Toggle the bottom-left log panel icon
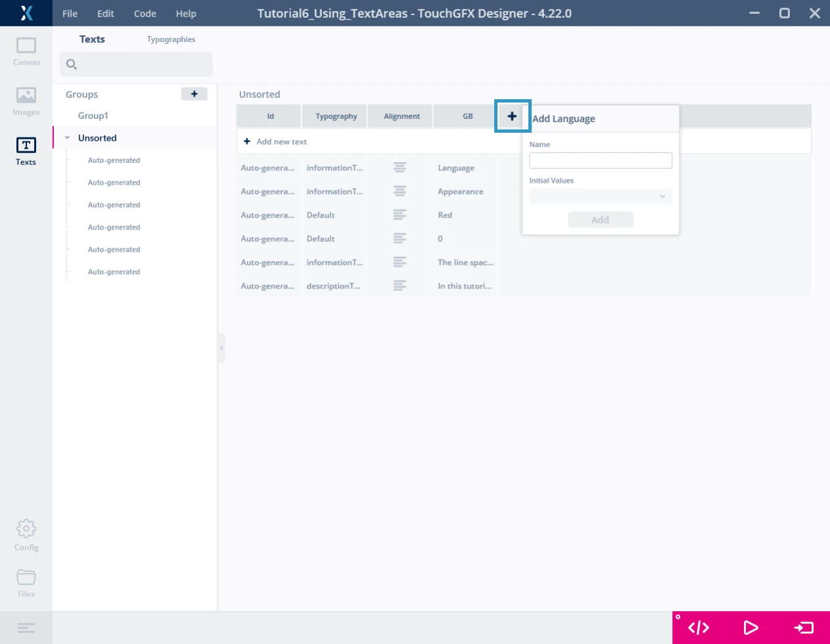 pos(26,628)
